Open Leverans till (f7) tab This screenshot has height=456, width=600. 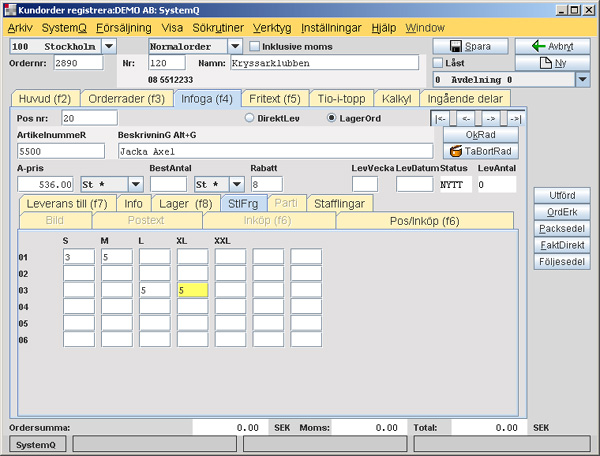click(x=67, y=204)
